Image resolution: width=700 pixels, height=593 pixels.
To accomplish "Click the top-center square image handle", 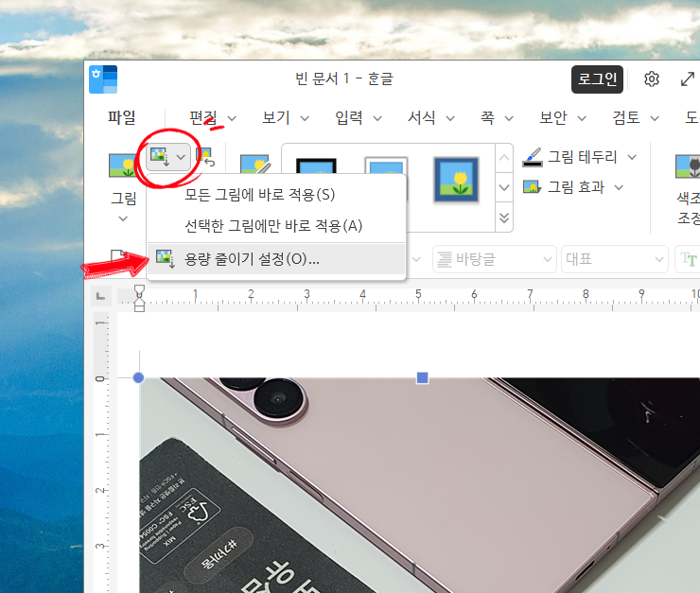I will click(x=422, y=378).
